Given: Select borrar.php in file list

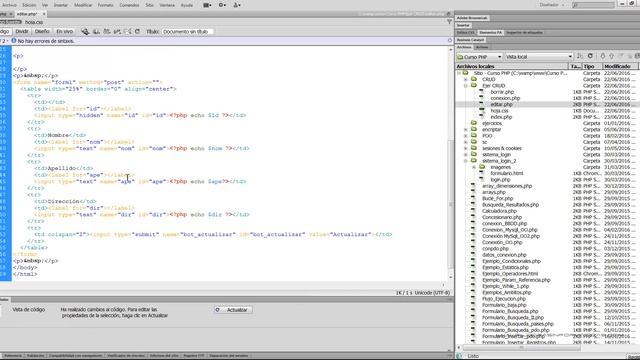Looking at the screenshot, I should point(502,92).
